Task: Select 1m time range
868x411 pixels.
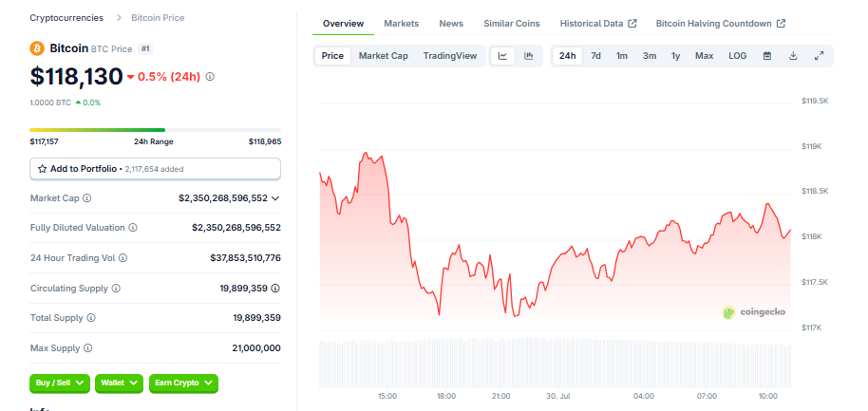Action: pos(622,56)
